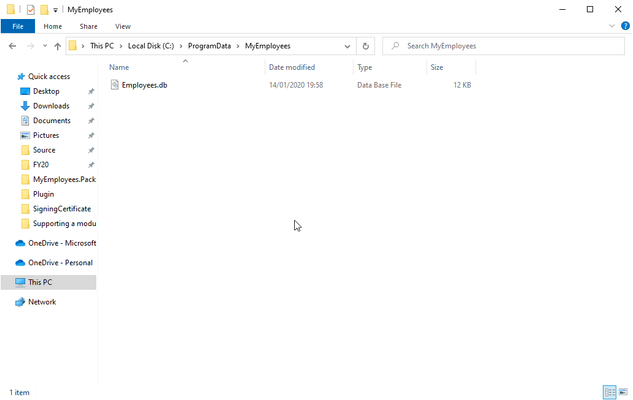Select OneDrive - Personal in sidebar
The image size is (633, 400).
coord(61,263)
